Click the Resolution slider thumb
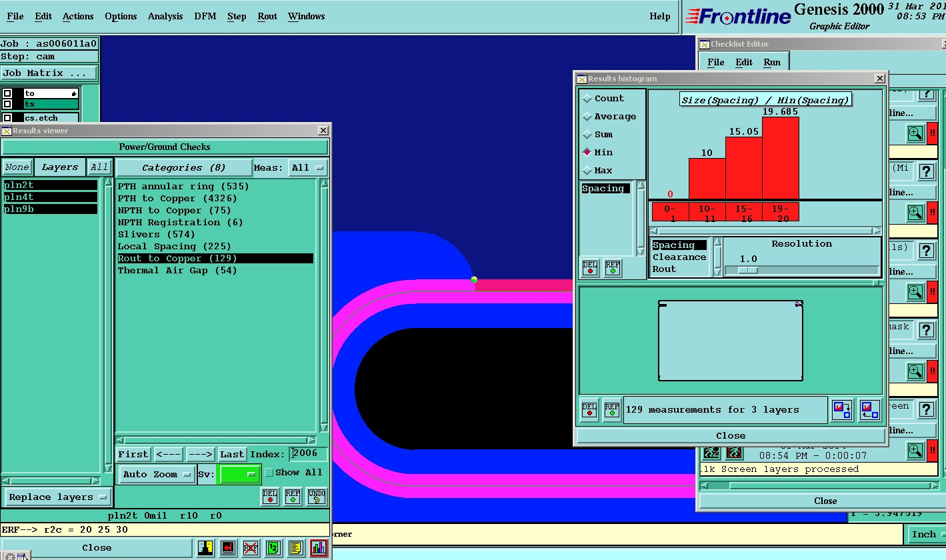 [x=748, y=270]
